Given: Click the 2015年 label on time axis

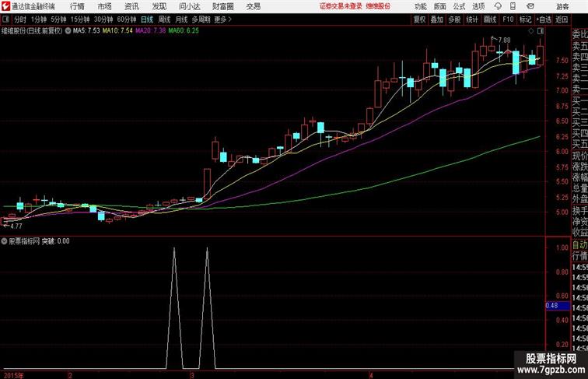Looking at the screenshot, I should click(x=13, y=376).
